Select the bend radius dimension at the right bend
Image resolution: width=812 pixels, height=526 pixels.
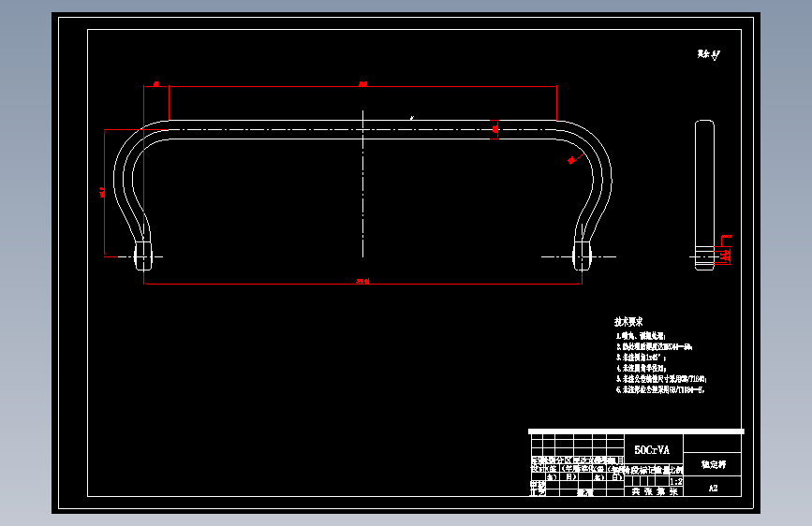pyautogui.click(x=571, y=160)
